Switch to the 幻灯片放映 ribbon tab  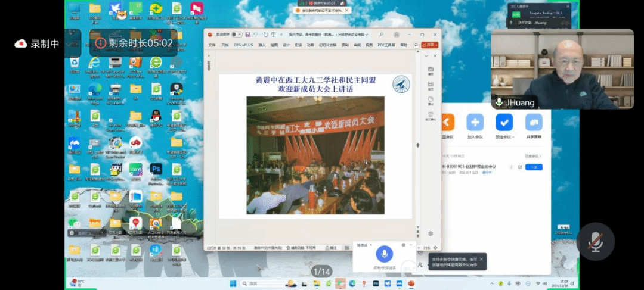[327, 45]
